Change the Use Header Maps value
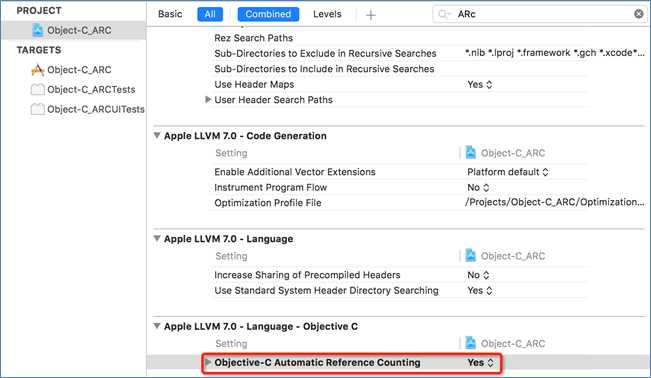Viewport: 651px width, 378px height. (480, 84)
